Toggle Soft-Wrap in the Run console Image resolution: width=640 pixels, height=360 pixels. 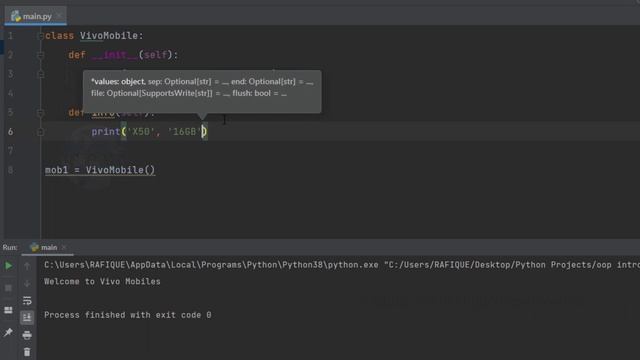pyautogui.click(x=27, y=301)
